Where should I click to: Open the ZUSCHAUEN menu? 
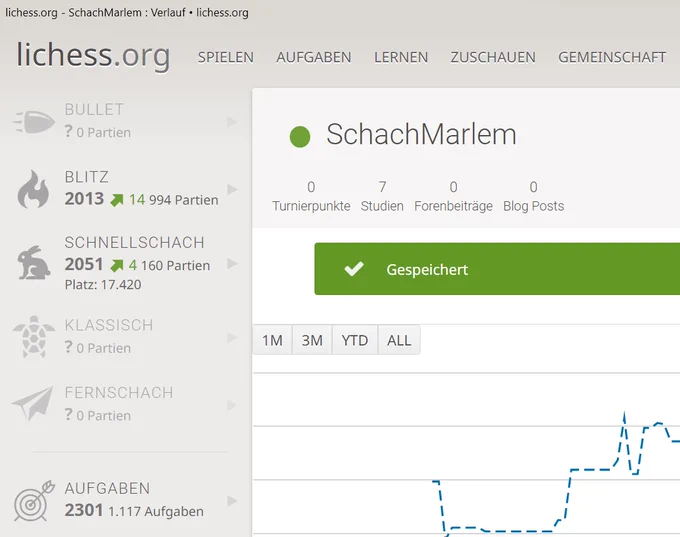(x=493, y=57)
